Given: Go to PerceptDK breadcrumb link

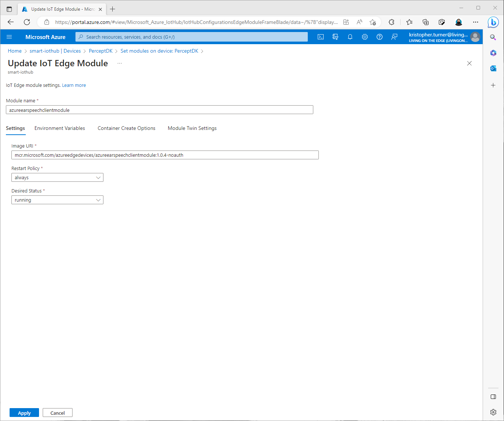Looking at the screenshot, I should 101,51.
